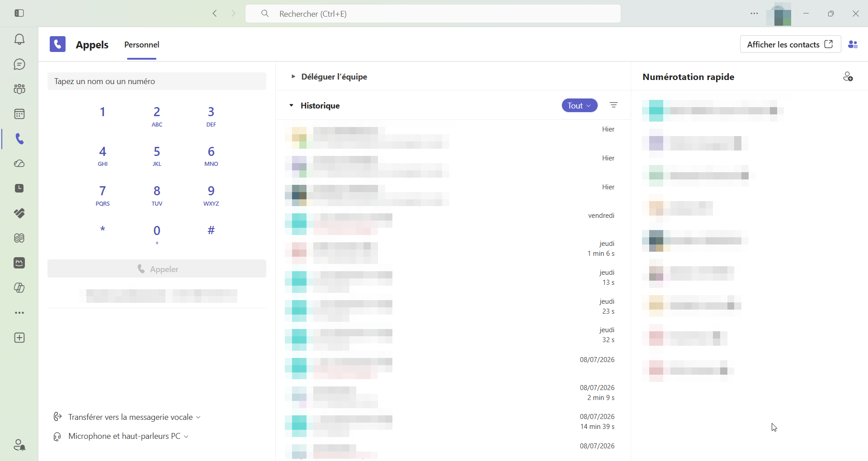Click the add speed dial contact icon
Viewport: 868px width, 461px height.
point(848,77)
